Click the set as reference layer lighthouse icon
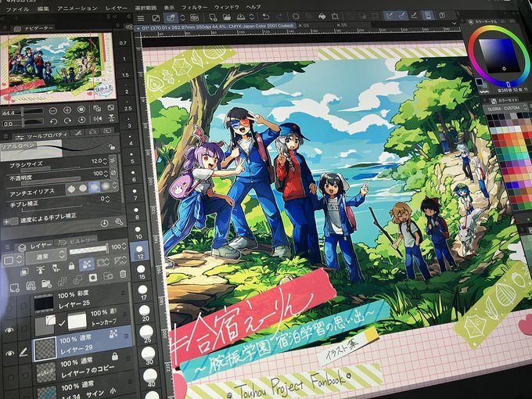Screen dimensions: 532x399 coord(39,271)
